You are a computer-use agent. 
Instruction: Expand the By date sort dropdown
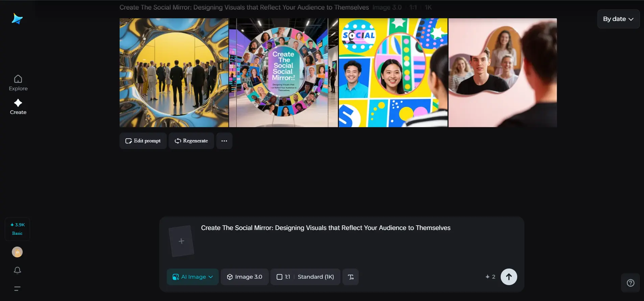point(618,19)
